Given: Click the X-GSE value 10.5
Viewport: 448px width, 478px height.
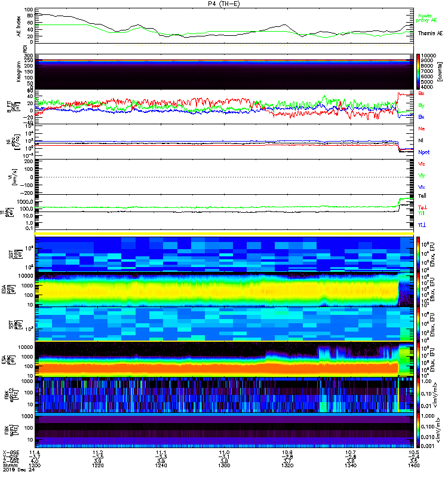Looking at the screenshot, I should pos(413,452).
